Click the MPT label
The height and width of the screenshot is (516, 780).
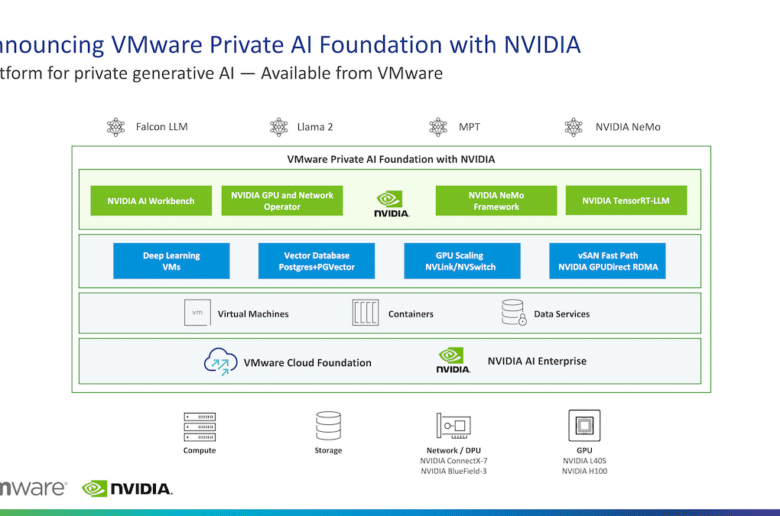[469, 127]
